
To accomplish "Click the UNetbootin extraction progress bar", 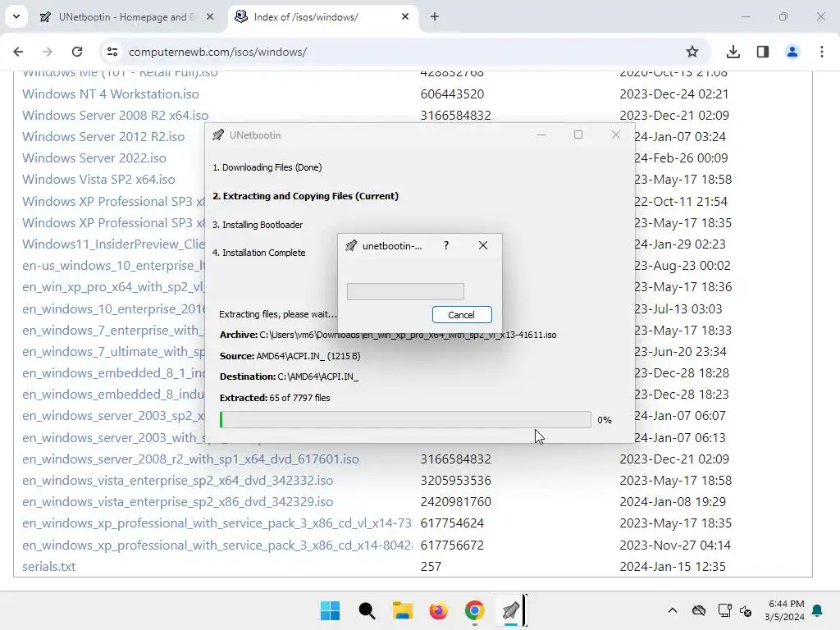I will click(405, 419).
